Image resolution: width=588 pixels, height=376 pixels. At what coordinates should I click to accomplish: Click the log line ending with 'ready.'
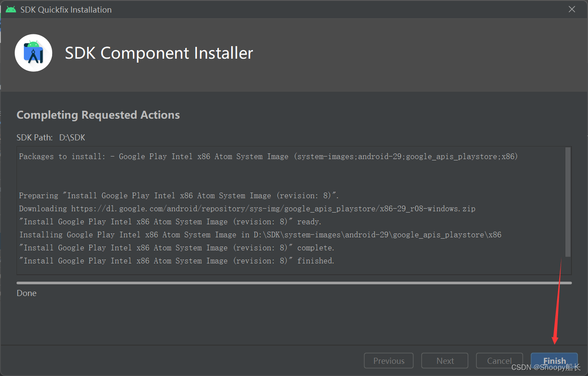click(170, 222)
